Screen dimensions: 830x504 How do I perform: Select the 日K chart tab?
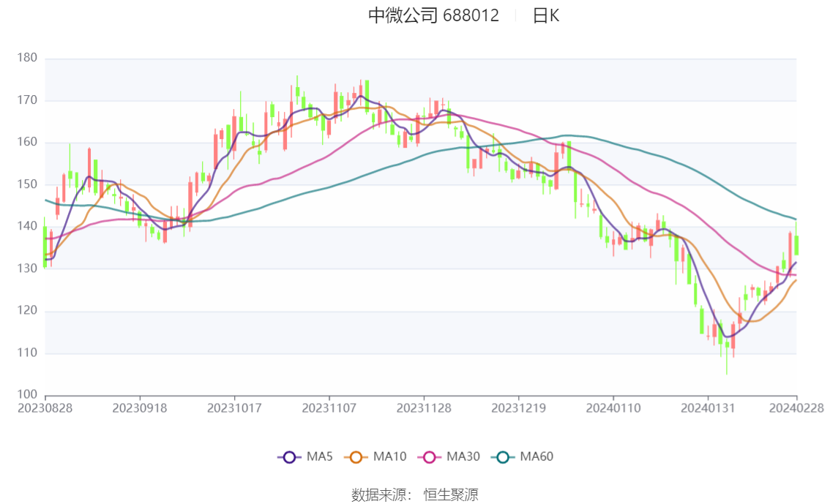coord(546,16)
